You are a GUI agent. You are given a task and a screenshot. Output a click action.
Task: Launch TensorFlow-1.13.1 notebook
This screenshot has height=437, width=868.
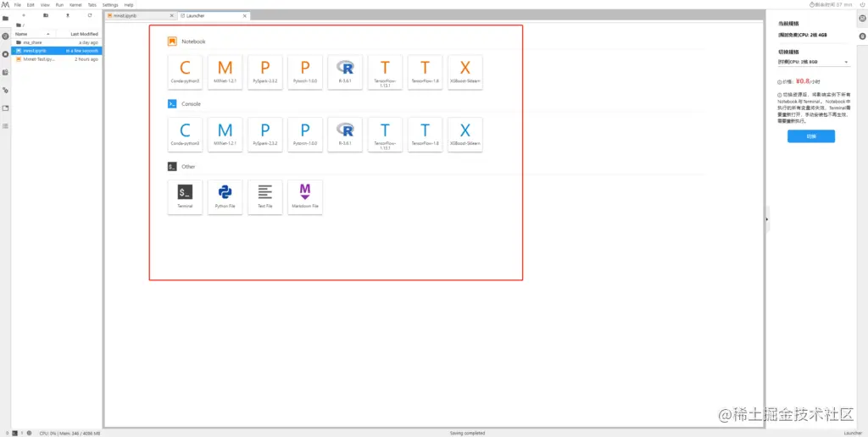pyautogui.click(x=385, y=73)
